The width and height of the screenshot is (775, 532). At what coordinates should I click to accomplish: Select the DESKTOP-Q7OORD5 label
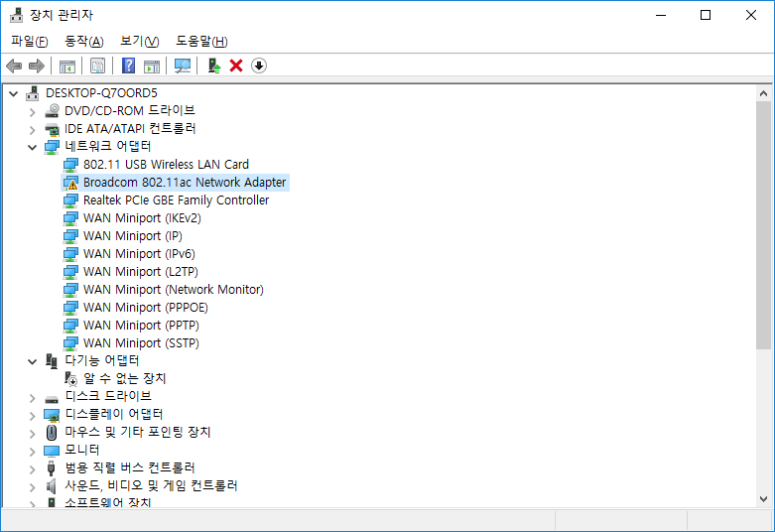click(101, 93)
